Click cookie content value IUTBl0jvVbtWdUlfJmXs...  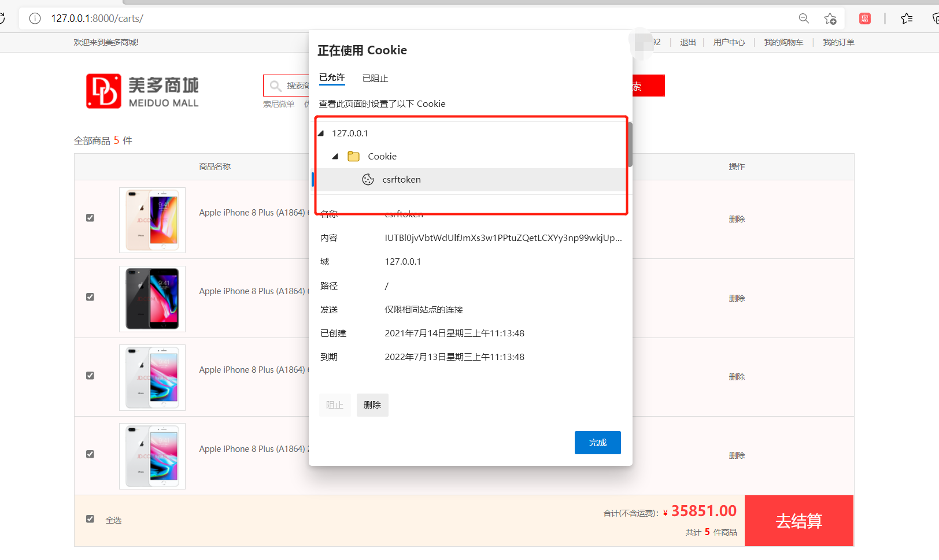503,238
